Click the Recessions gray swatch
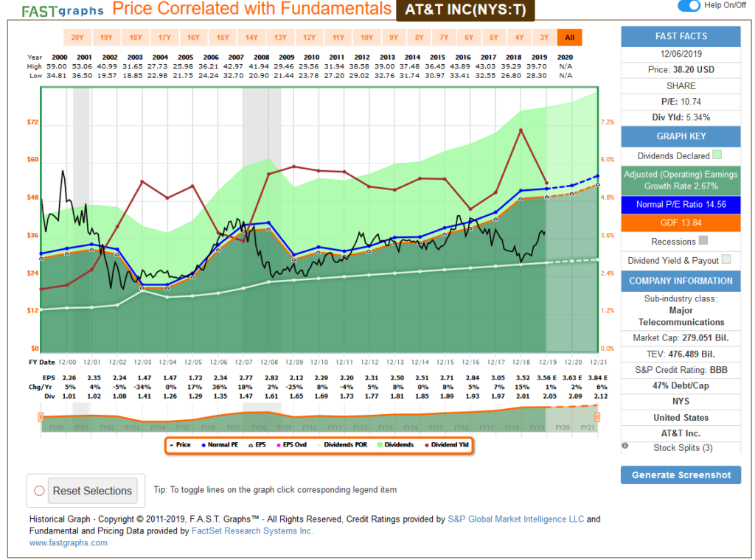This screenshot has height=560, width=755. click(x=703, y=240)
